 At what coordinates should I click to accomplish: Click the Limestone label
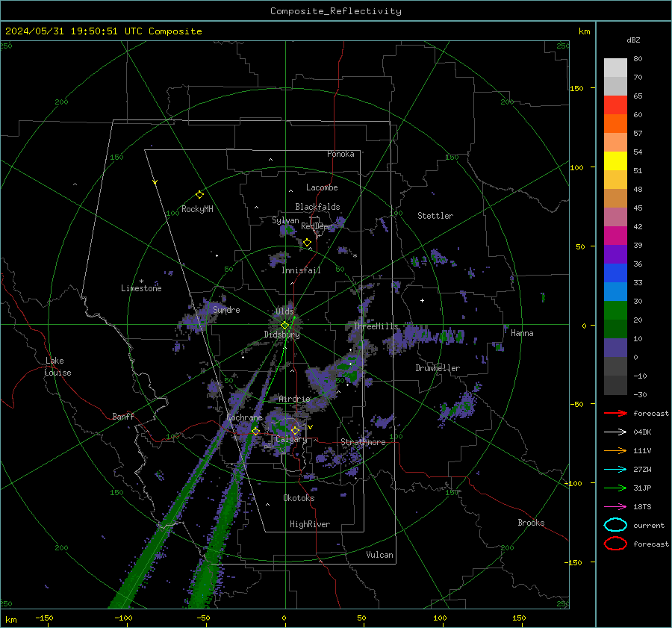[141, 288]
